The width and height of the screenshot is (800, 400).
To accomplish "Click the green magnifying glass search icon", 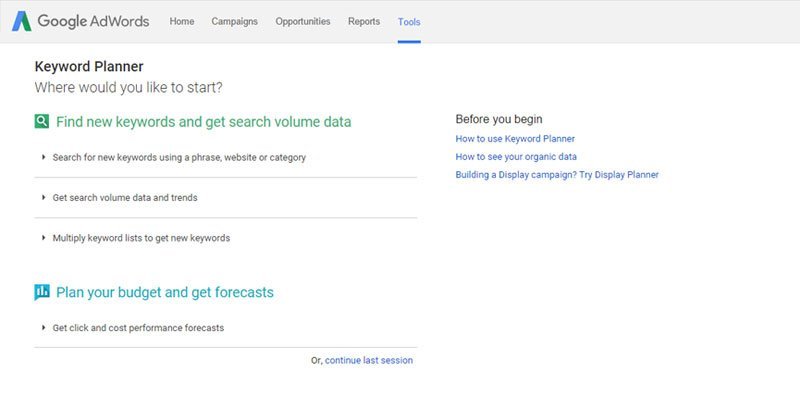I will tap(42, 121).
